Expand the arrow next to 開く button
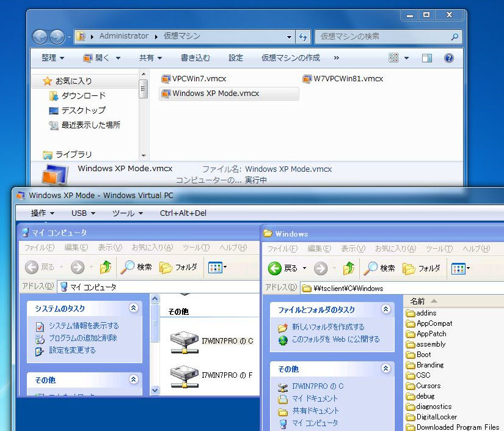 119,58
